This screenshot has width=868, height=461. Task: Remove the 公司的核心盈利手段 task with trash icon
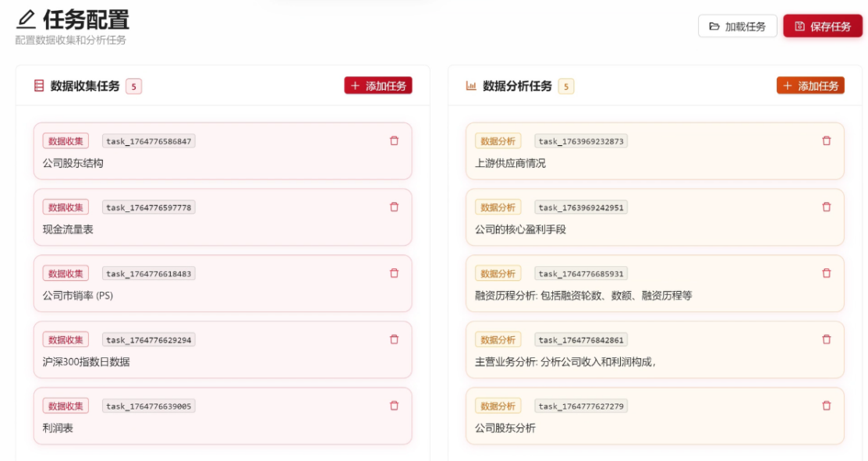tap(827, 207)
